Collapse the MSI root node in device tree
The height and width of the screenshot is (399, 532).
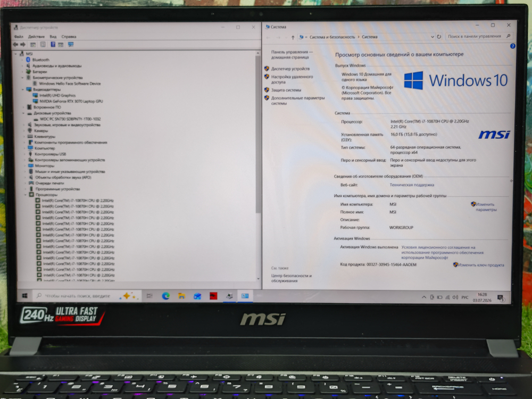pyautogui.click(x=15, y=54)
